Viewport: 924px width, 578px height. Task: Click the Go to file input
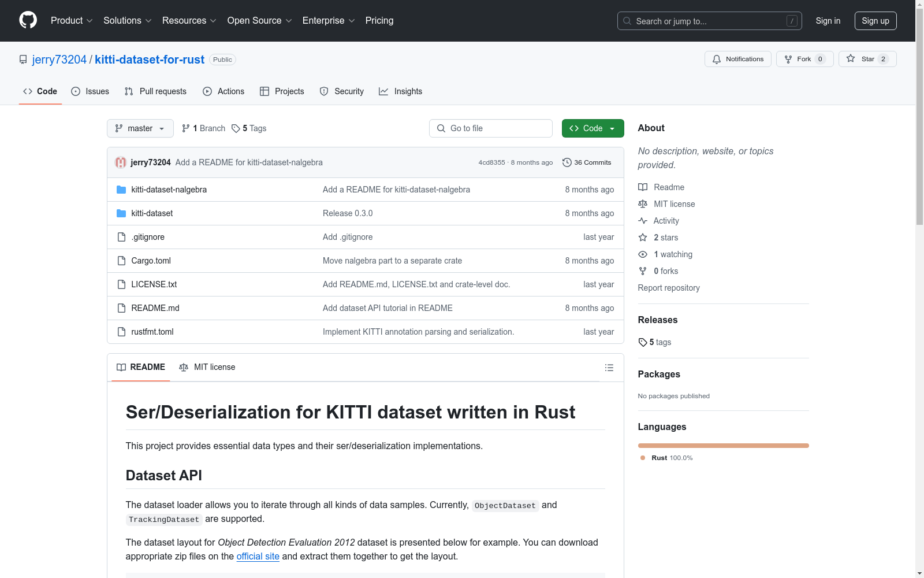click(x=491, y=128)
